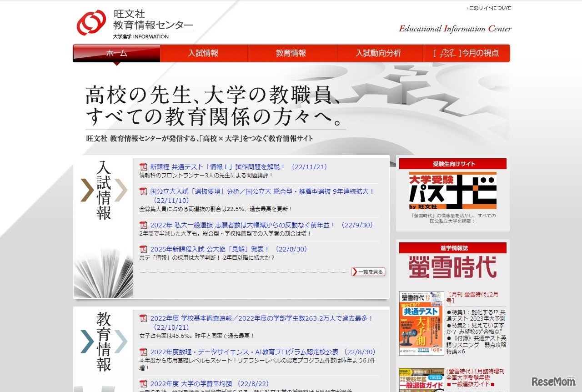The height and width of the screenshot is (392, 582).
Task: Open PDF icon for 2022年度 学校基本調査速報
Action: click(x=143, y=318)
